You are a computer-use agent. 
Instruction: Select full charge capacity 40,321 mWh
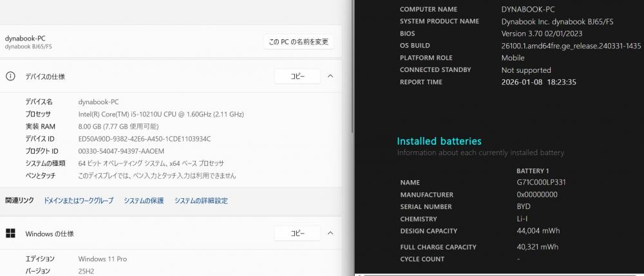point(538,247)
